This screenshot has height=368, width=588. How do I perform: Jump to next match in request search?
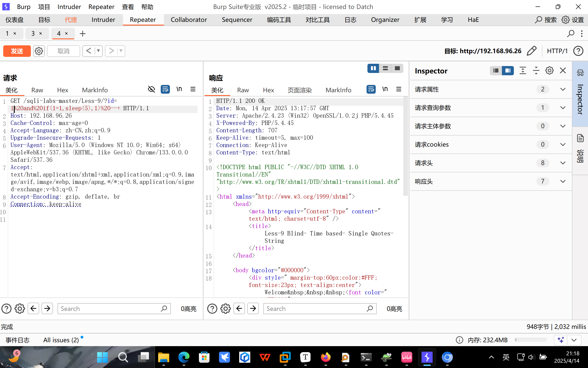click(x=47, y=309)
